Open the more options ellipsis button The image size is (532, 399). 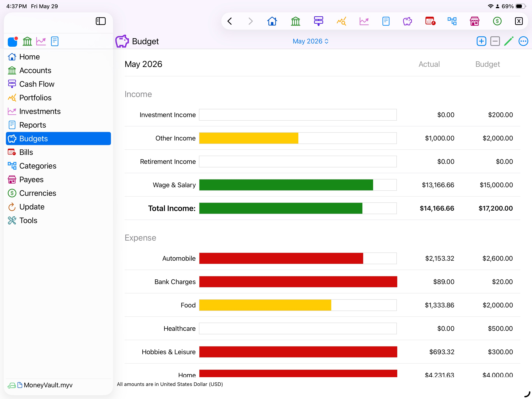(523, 41)
